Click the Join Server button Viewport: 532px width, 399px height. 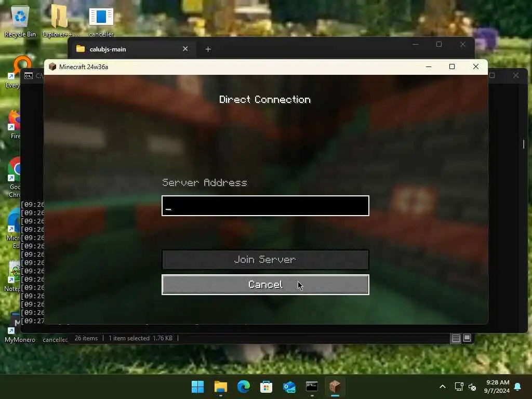265,260
